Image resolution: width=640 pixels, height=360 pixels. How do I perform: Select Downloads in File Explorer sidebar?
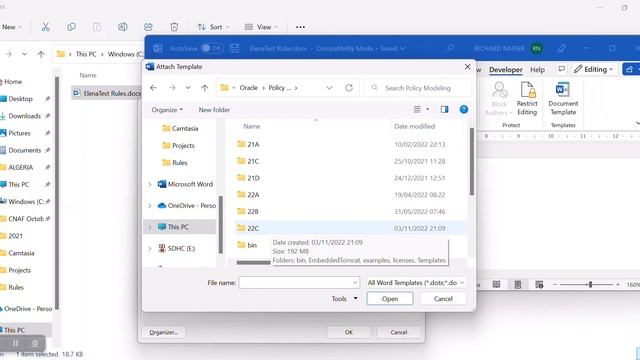click(x=24, y=116)
